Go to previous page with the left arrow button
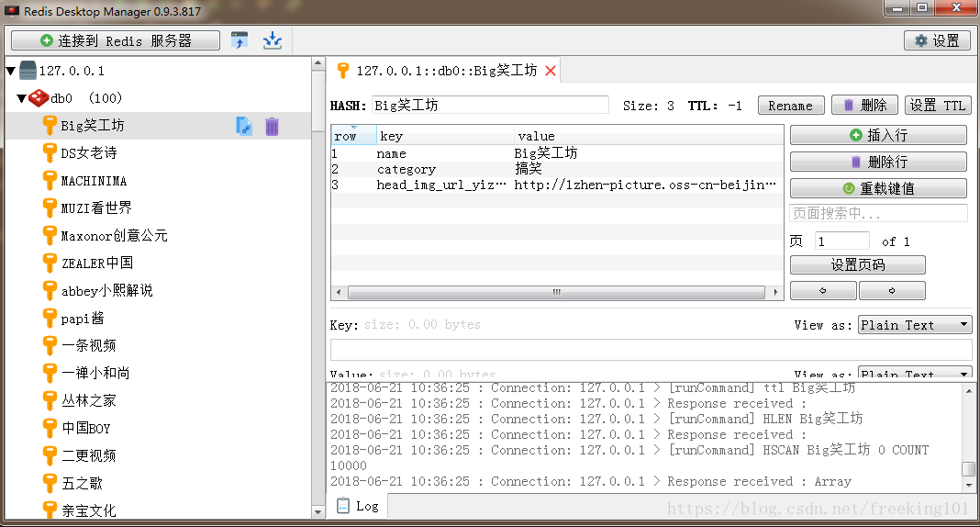Image resolution: width=980 pixels, height=527 pixels. tap(823, 291)
